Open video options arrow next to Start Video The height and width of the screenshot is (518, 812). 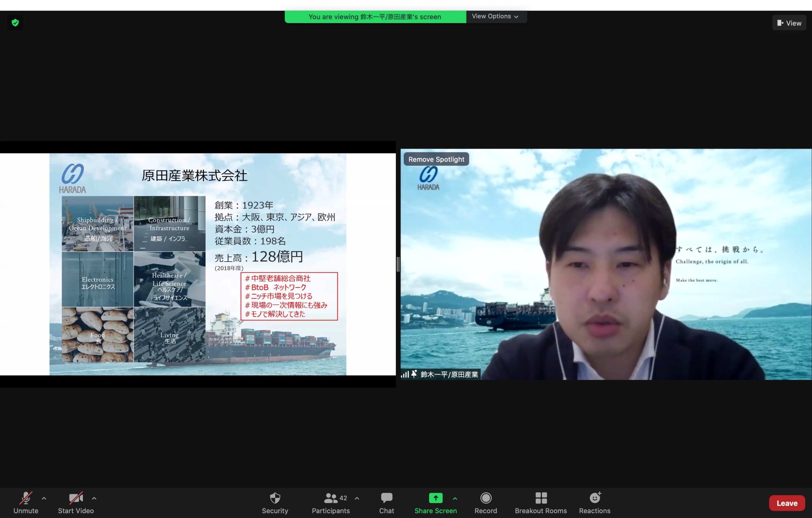coord(94,498)
